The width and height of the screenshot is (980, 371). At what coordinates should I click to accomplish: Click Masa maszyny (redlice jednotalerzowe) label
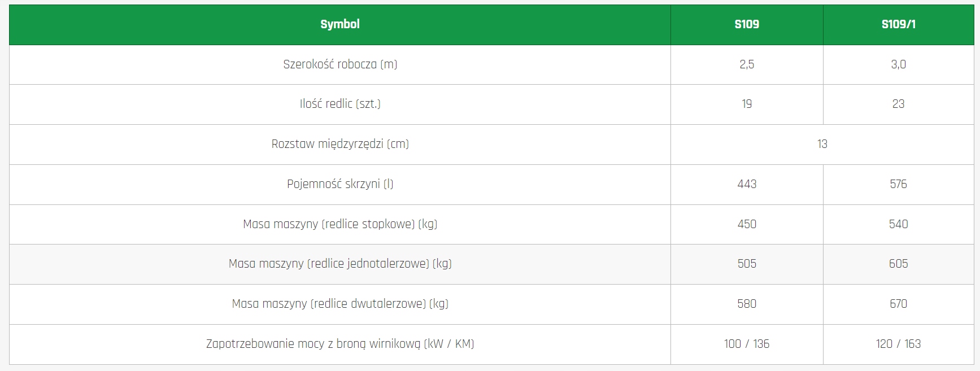(340, 264)
